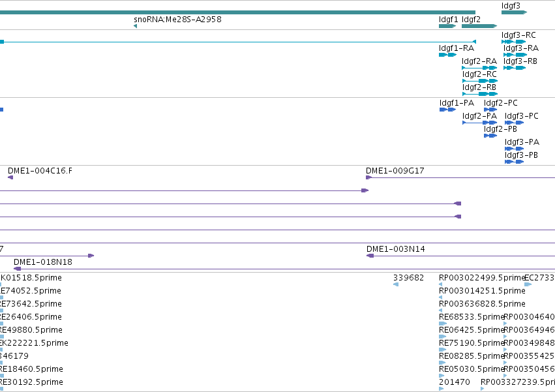Open the Idgf2-PB protein feature
The height and width of the screenshot is (392, 555).
[490, 136]
